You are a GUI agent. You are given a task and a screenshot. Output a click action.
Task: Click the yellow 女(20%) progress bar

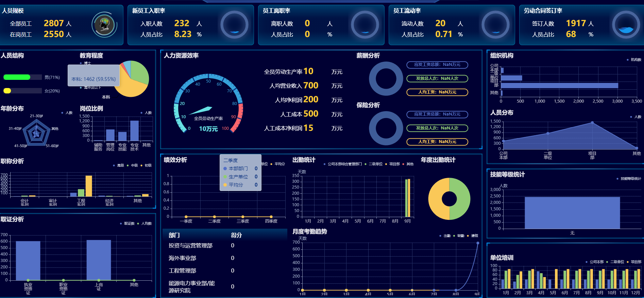pyautogui.click(x=7, y=91)
